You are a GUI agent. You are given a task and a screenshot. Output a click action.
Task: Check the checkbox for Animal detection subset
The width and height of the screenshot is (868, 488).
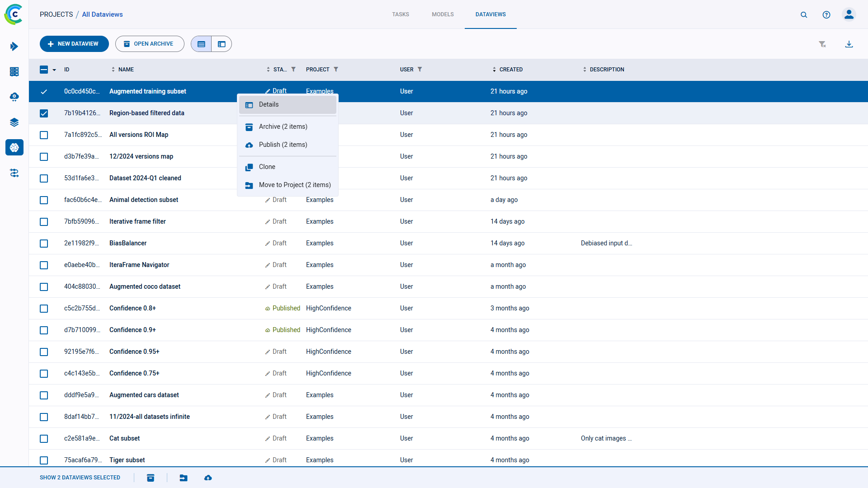point(44,200)
